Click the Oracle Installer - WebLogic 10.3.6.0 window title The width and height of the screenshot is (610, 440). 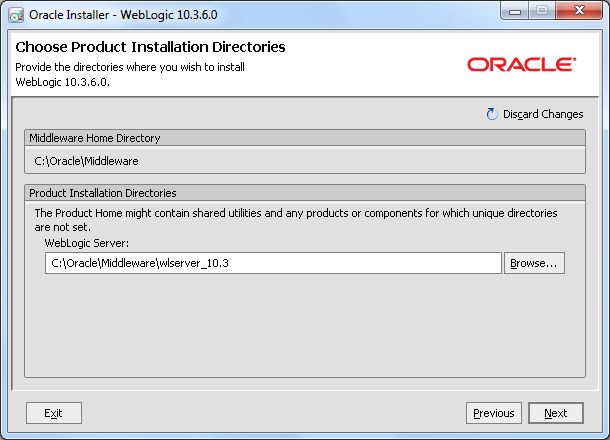point(123,15)
